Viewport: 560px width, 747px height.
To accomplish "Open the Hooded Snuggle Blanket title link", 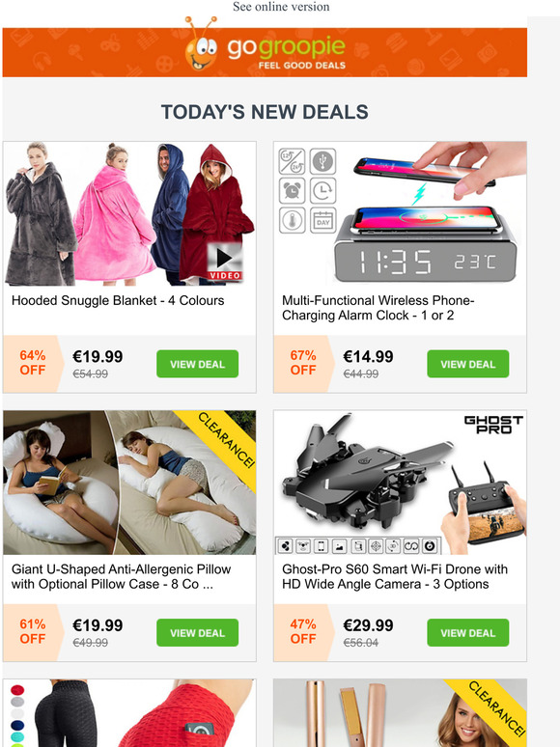I will point(118,300).
